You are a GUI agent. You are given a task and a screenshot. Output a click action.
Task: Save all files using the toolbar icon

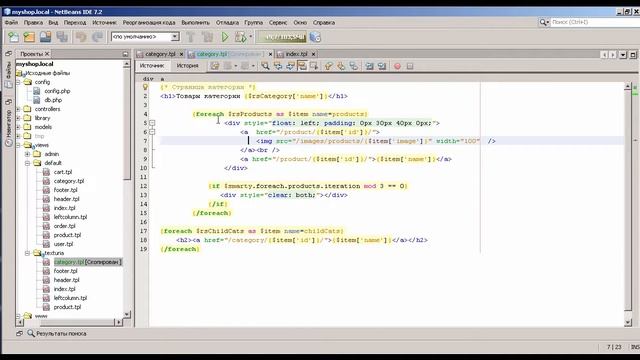(62, 37)
